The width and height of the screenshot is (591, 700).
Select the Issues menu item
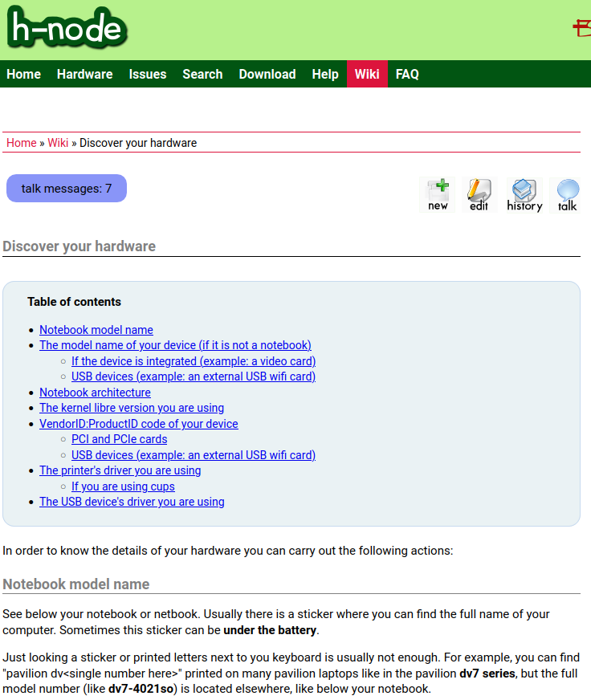(x=148, y=74)
